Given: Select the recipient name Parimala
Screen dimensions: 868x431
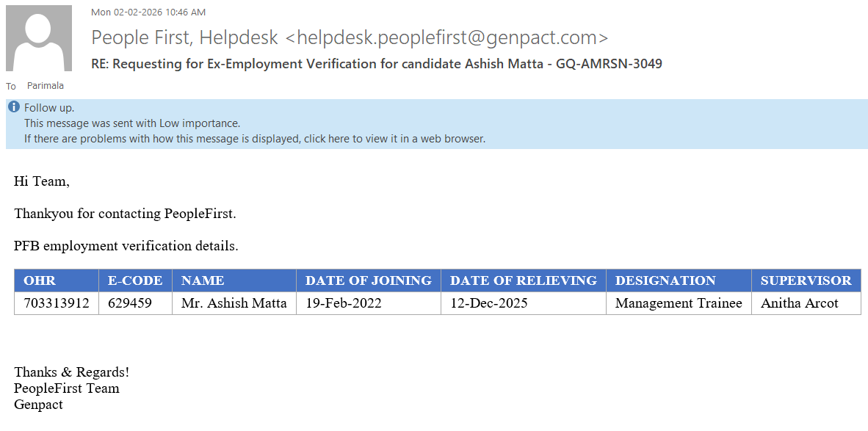Looking at the screenshot, I should click(46, 86).
